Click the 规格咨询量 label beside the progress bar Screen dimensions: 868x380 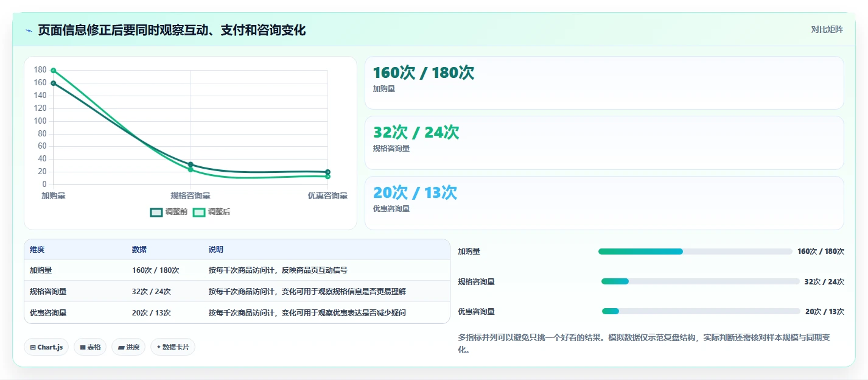point(476,282)
